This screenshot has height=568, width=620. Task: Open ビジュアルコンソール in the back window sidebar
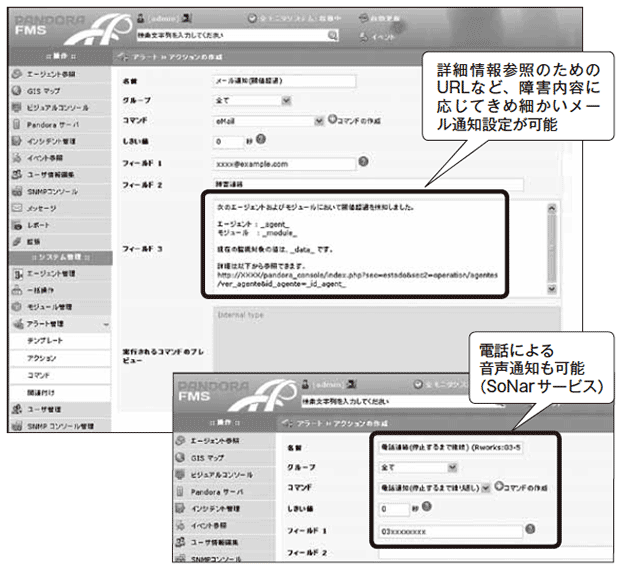click(59, 108)
